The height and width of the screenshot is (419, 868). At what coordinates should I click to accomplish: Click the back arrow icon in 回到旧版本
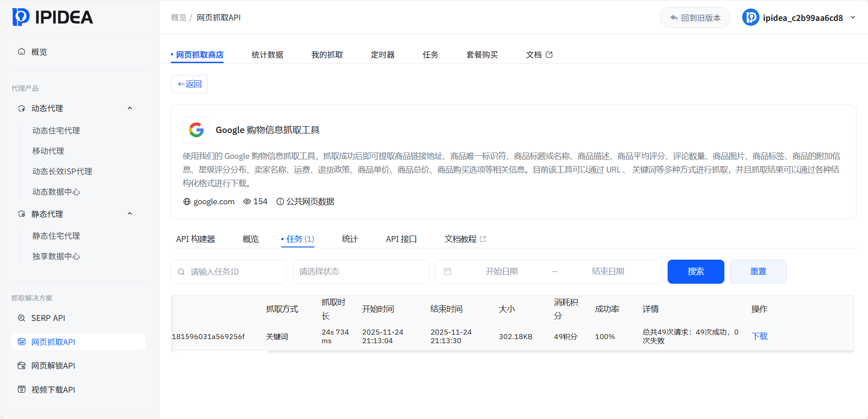(674, 18)
